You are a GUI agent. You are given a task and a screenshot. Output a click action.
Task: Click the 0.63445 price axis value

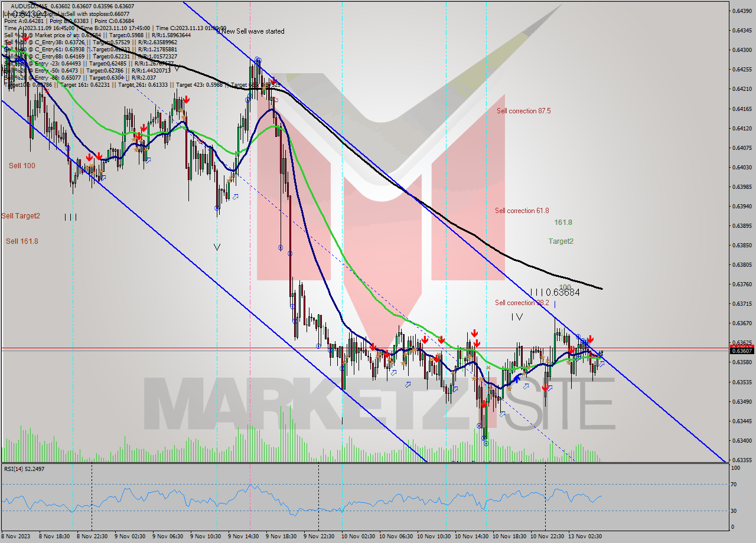[x=742, y=421]
